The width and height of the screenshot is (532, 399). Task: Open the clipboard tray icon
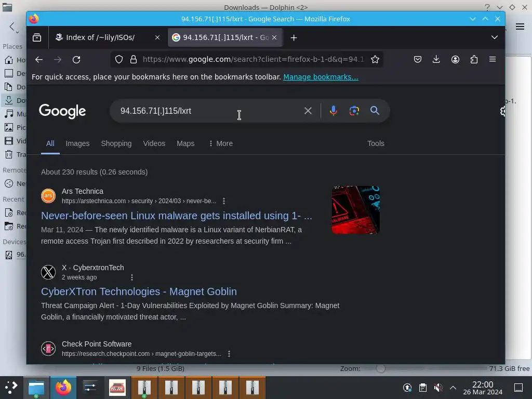pos(423,388)
